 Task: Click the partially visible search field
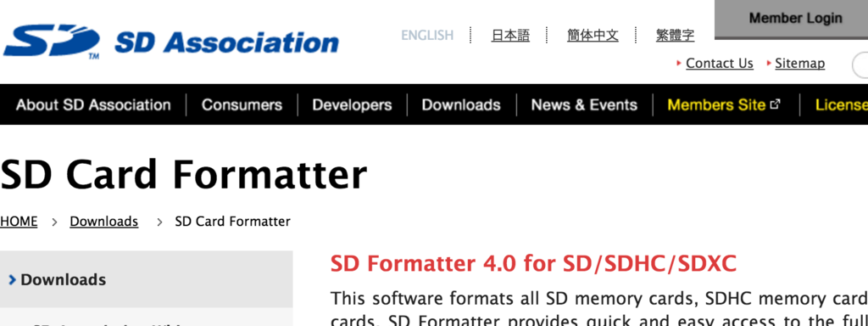[860, 65]
